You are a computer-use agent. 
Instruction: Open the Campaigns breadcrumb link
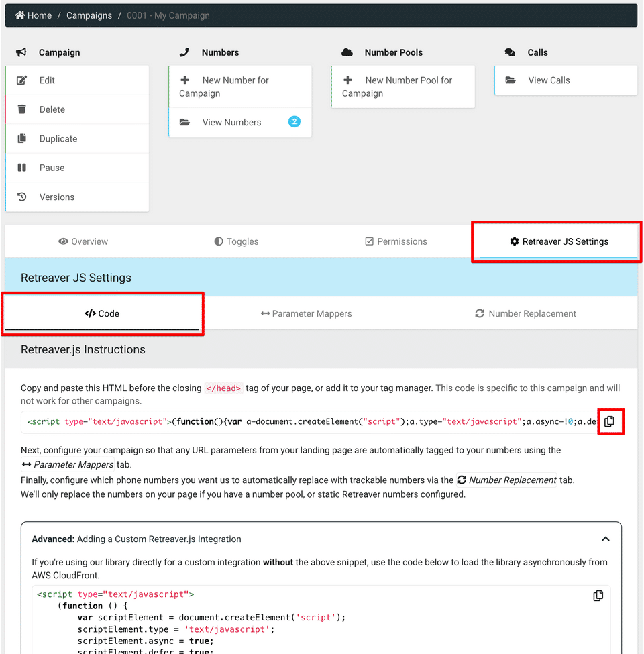(89, 15)
